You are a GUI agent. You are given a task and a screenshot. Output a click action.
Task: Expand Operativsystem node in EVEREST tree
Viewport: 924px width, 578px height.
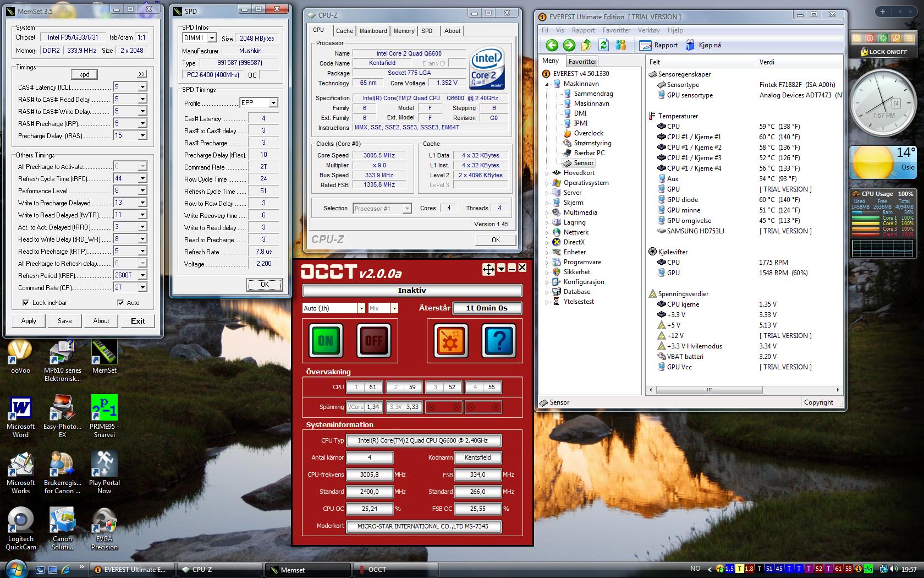tap(547, 183)
